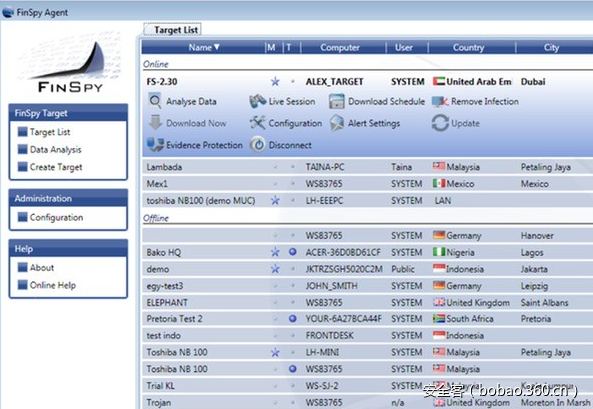Toggle star marker on demo row
The width and height of the screenshot is (593, 409).
275,269
